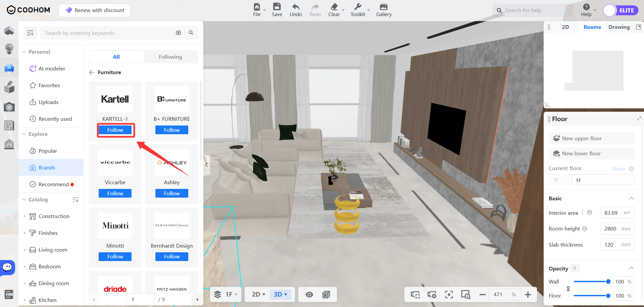Follow the Viccarbe brand

pos(115,193)
